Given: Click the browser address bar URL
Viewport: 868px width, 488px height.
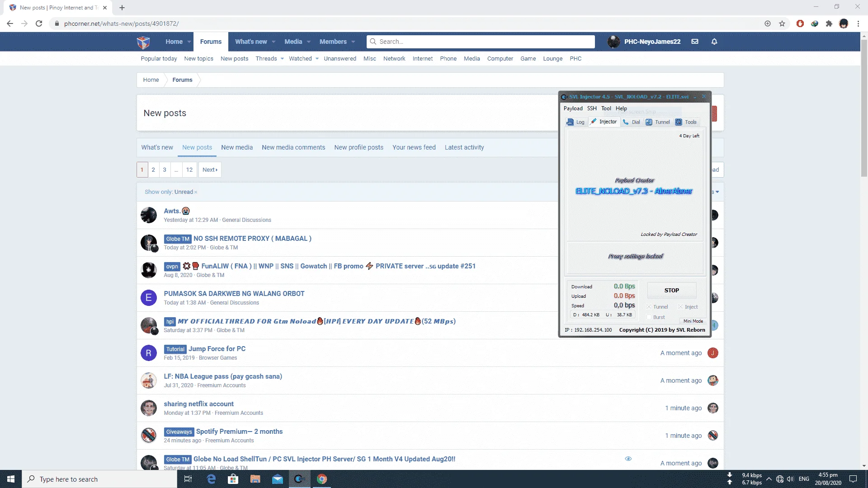Looking at the screenshot, I should click(x=121, y=23).
